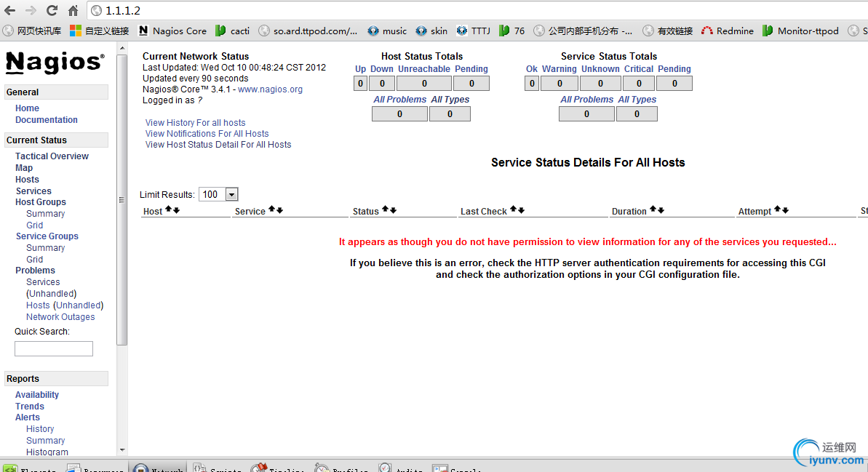Click the sidebar scrollbar down arrow

[122, 450]
